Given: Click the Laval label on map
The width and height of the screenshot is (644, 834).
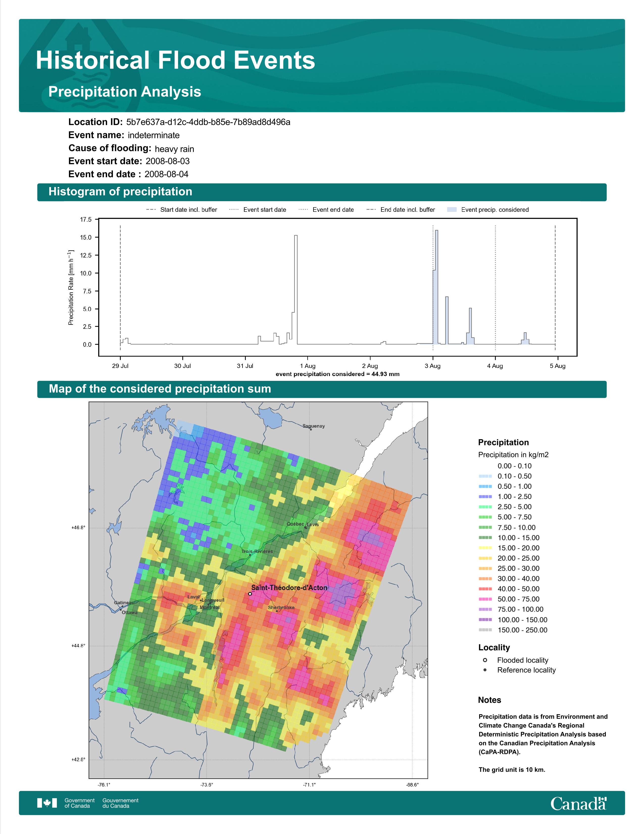Looking at the screenshot, I should (193, 597).
